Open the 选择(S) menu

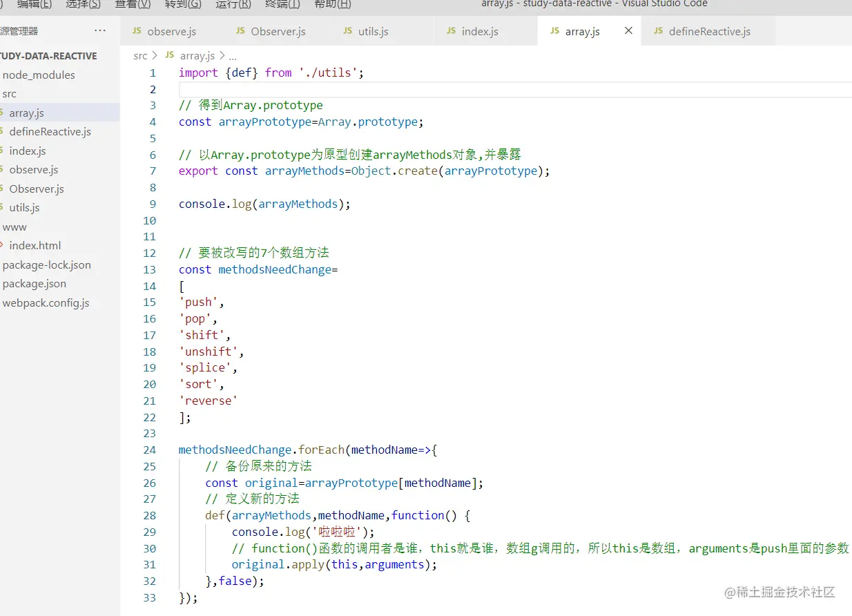pyautogui.click(x=83, y=4)
